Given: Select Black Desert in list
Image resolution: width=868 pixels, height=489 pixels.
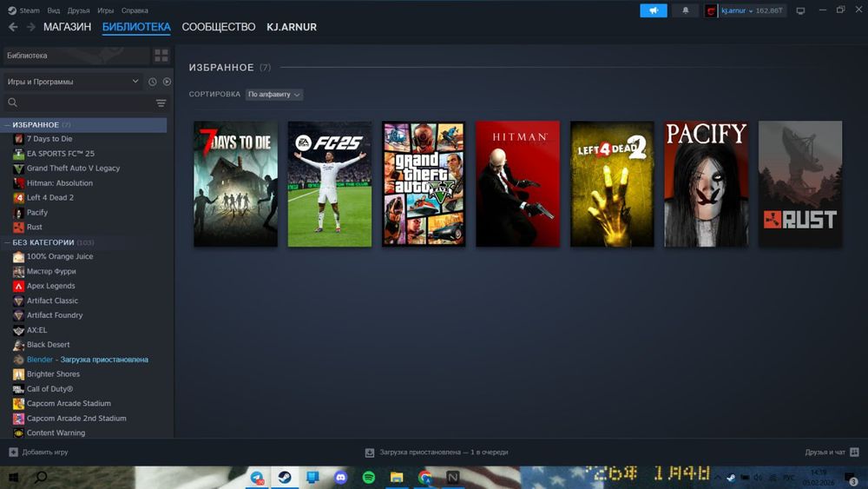Looking at the screenshot, I should click(48, 345).
